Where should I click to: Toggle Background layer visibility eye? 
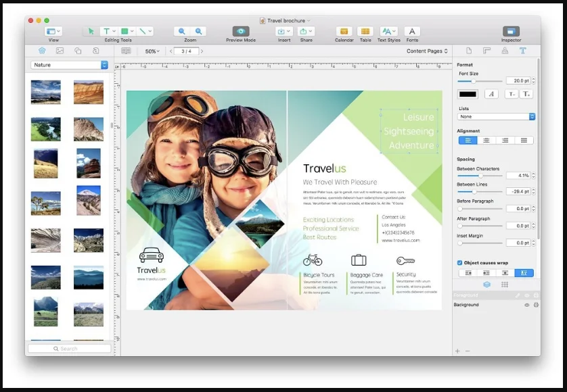[x=527, y=305]
